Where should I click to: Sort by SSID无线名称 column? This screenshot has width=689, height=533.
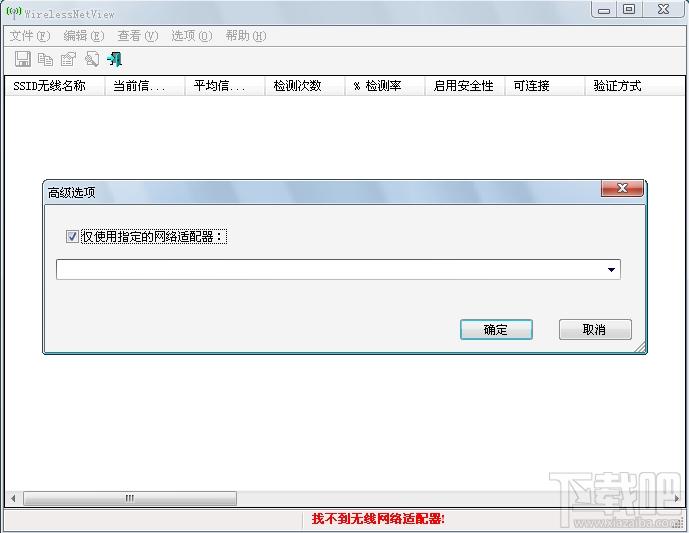54,86
